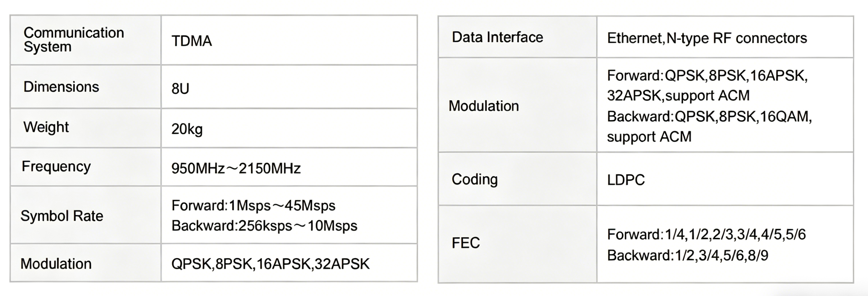This screenshot has height=296, width=868.
Task: Click the Weight row label
Action: (46, 128)
